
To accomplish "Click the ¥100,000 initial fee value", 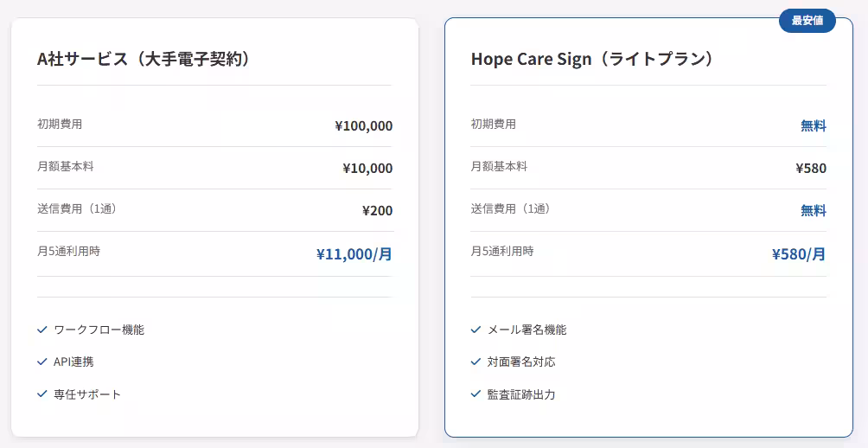I will coord(363,126).
